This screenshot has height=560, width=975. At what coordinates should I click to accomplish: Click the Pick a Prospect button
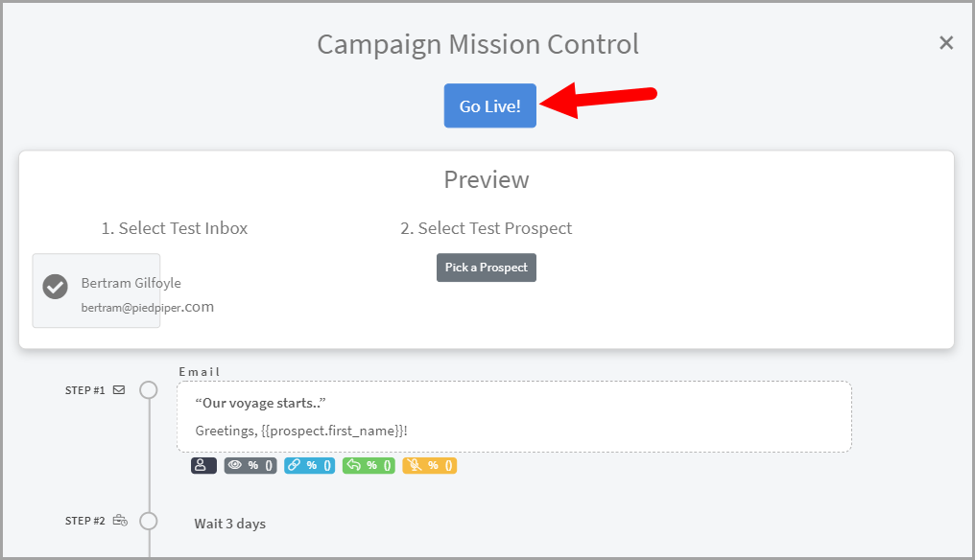486,268
